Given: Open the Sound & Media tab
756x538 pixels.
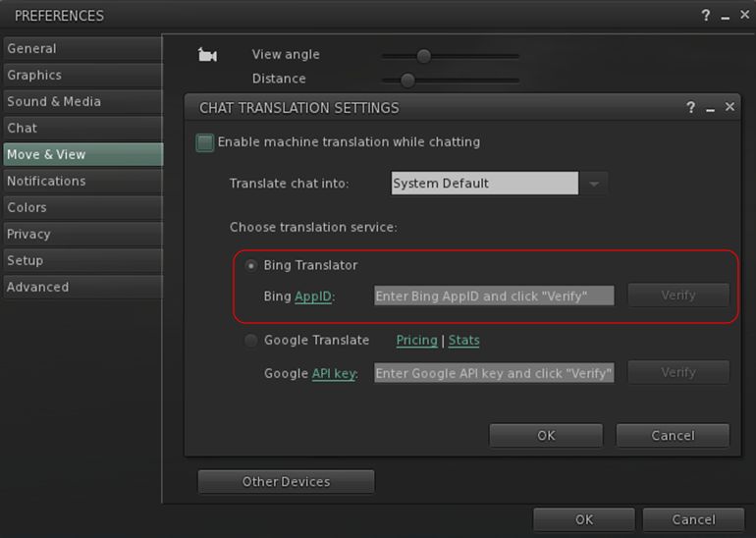Looking at the screenshot, I should click(x=54, y=102).
